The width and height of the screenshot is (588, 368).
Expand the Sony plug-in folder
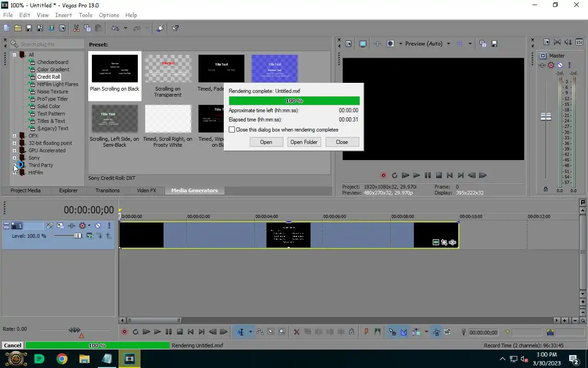click(14, 158)
